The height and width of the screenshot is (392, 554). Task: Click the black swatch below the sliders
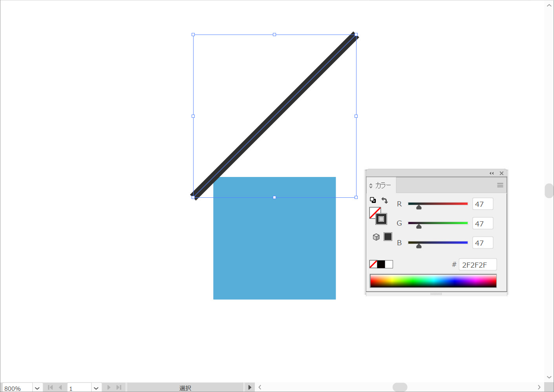[x=381, y=264]
